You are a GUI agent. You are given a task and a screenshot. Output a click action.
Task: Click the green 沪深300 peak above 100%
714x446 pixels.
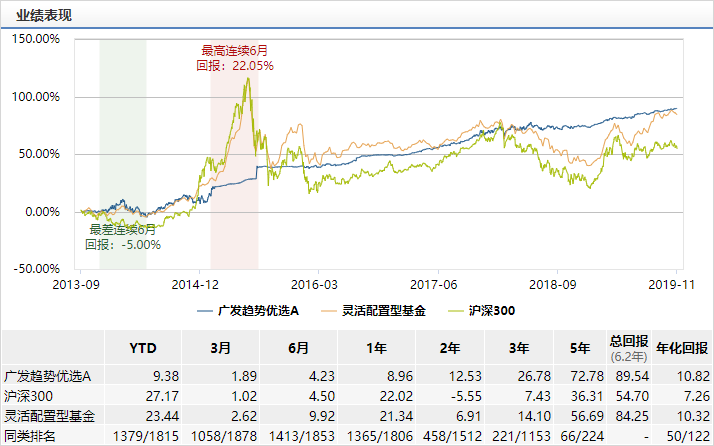(248, 79)
